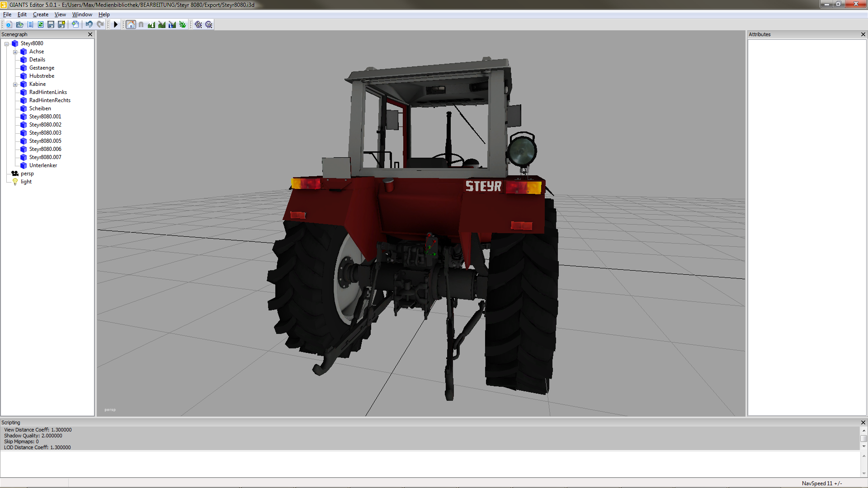The image size is (868, 488).
Task: Click the green reload arrows icon
Action: (41, 24)
